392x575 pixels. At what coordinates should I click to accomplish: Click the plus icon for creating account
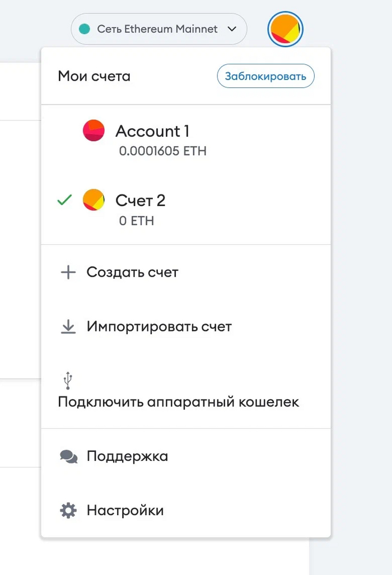pos(68,273)
